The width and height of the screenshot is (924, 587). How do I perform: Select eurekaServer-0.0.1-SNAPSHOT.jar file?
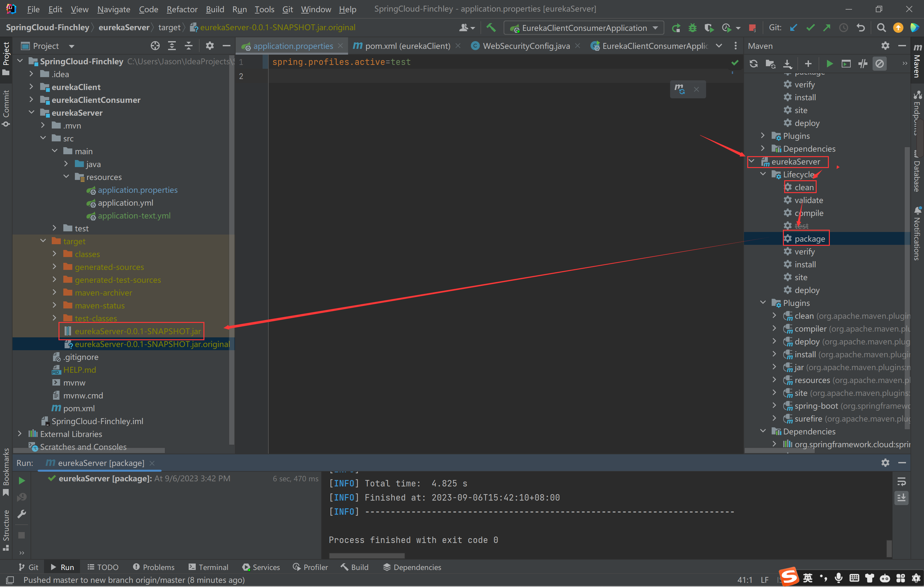(138, 331)
